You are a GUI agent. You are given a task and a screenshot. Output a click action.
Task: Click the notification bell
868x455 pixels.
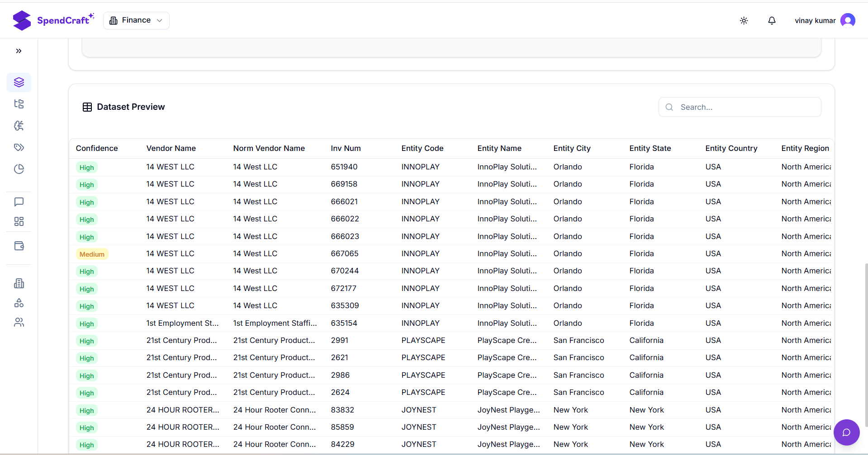point(772,20)
